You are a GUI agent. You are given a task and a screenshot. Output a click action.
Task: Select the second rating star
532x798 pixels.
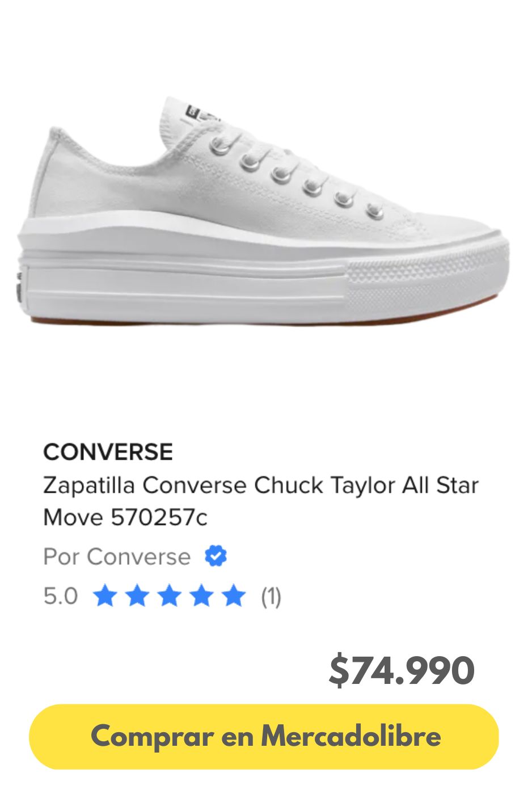[x=137, y=597]
